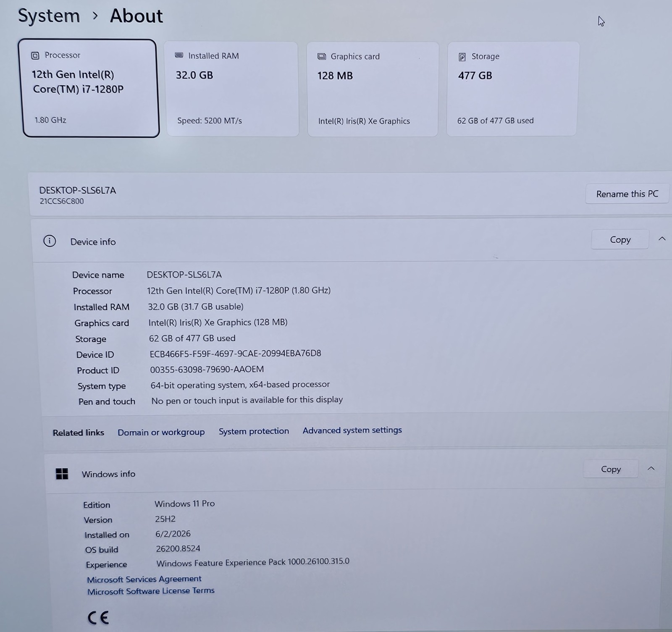Select the processor value with (1.80 GHz) in Device info

point(239,291)
